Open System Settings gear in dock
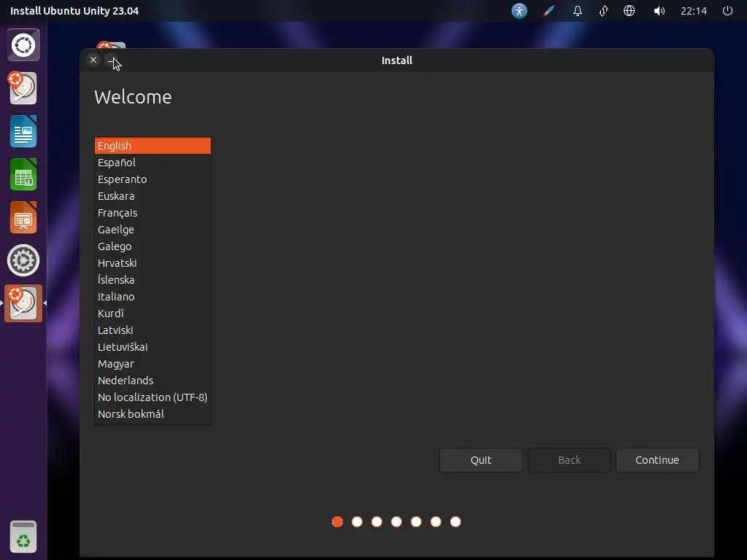The image size is (747, 560). [x=23, y=260]
